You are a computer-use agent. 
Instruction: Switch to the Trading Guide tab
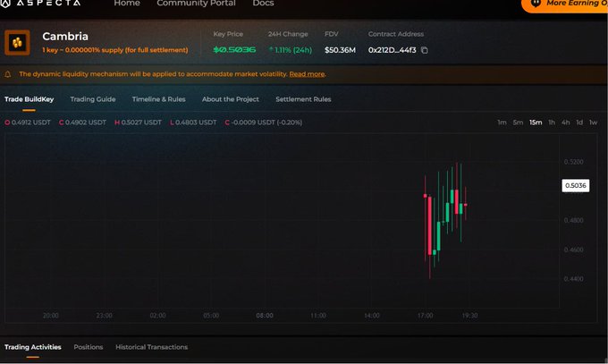pos(93,99)
